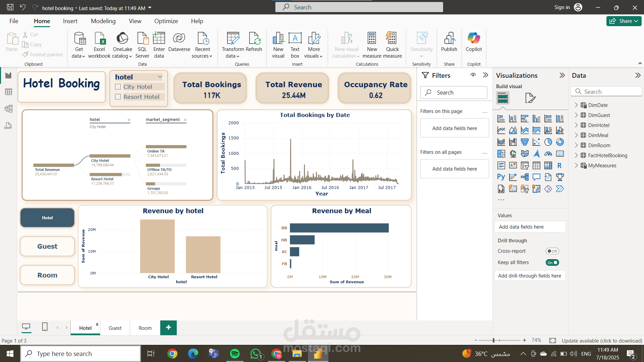Switch to Report view in the left sidebar
Image resolution: width=644 pixels, height=362 pixels.
(8, 75)
